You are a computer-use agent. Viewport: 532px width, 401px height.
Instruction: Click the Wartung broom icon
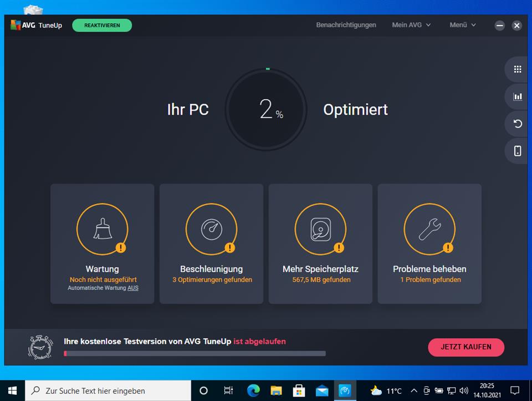point(103,229)
